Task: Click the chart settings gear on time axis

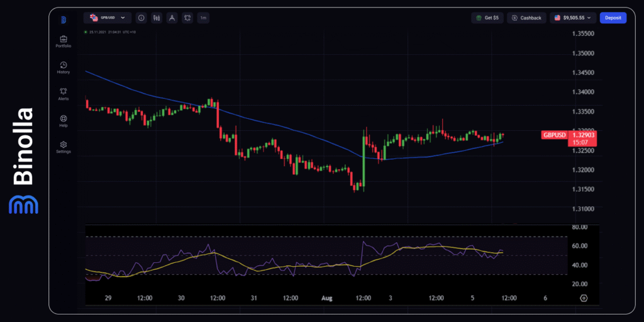Action: pyautogui.click(x=584, y=297)
